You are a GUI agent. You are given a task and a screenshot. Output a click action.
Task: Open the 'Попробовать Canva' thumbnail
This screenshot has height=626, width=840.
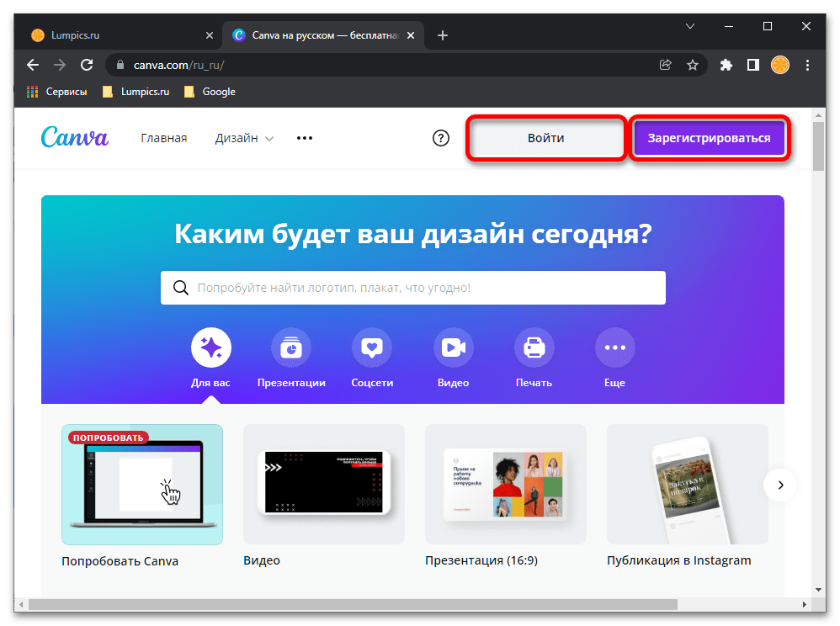pyautogui.click(x=142, y=484)
